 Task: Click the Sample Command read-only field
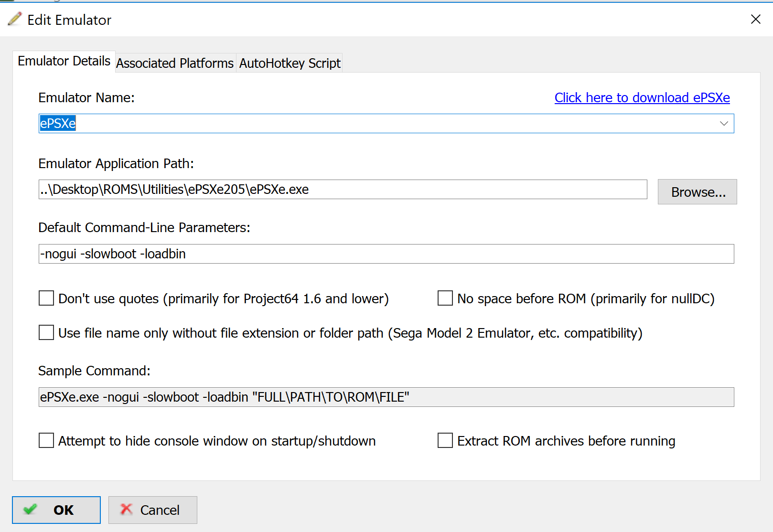386,397
